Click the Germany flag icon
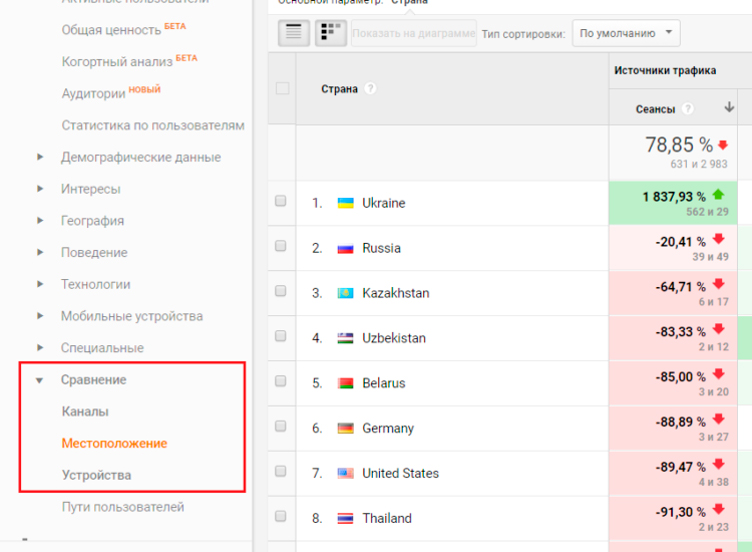 [x=345, y=428]
